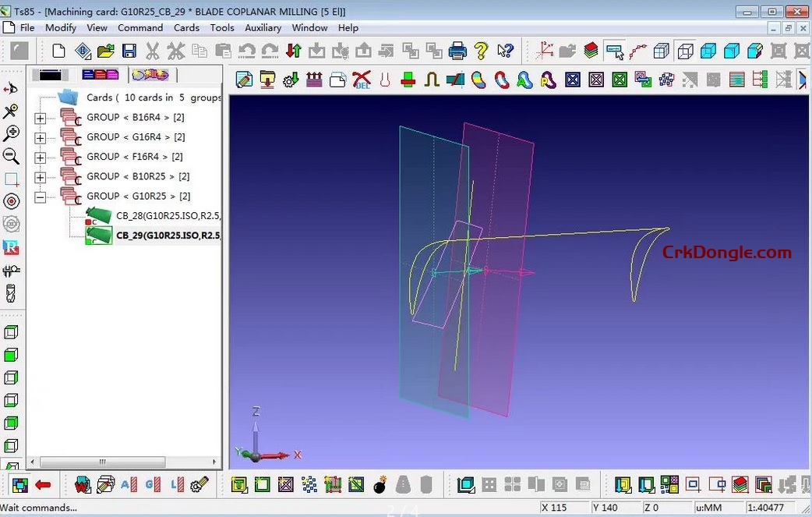812x517 pixels.
Task: Open the Cards menu
Action: [x=186, y=27]
